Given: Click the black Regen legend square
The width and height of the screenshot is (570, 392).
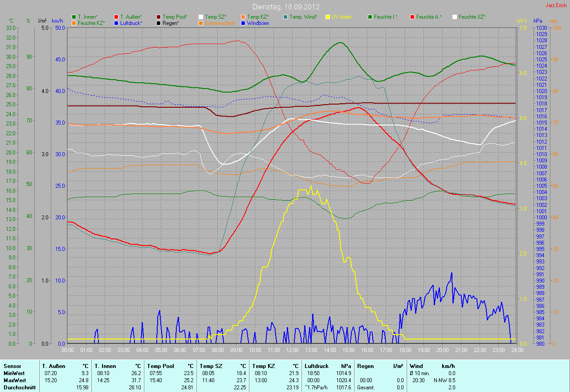Looking at the screenshot, I should tap(159, 23).
